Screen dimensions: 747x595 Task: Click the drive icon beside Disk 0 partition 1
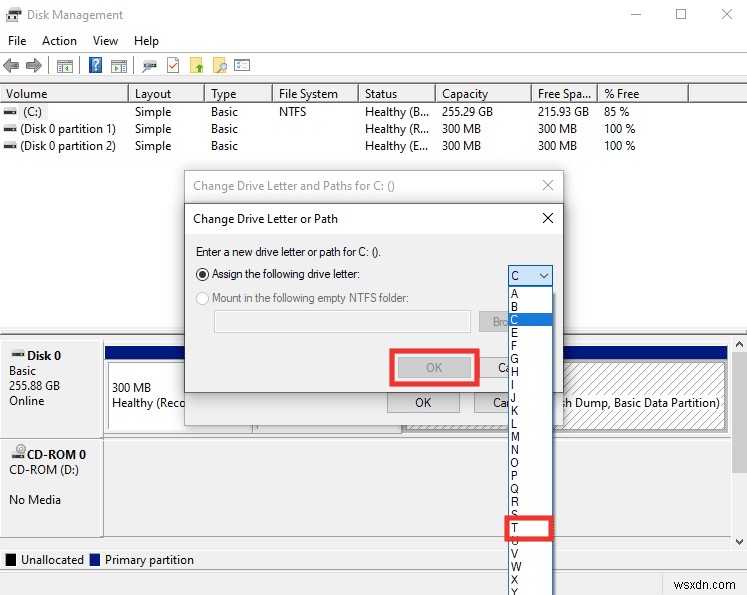click(10, 129)
